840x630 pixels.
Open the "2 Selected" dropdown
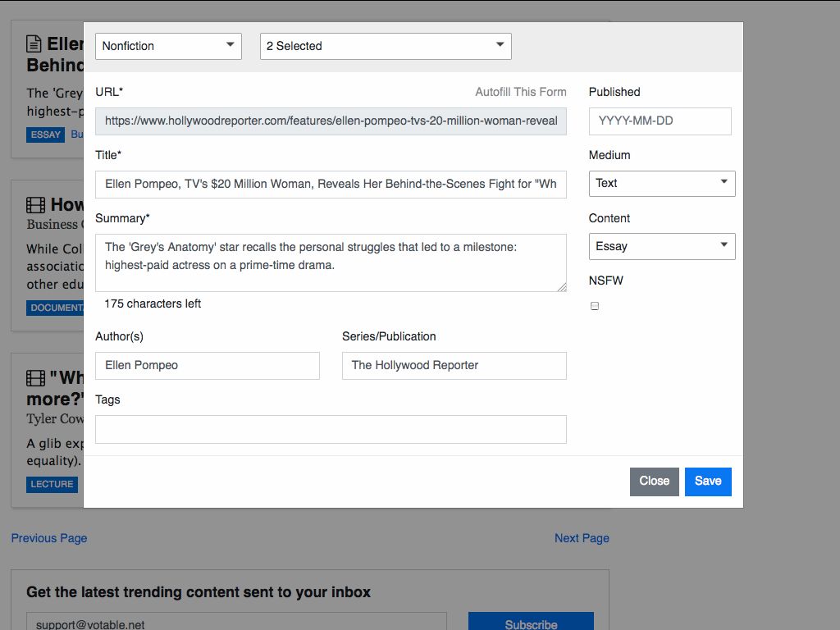pyautogui.click(x=385, y=46)
